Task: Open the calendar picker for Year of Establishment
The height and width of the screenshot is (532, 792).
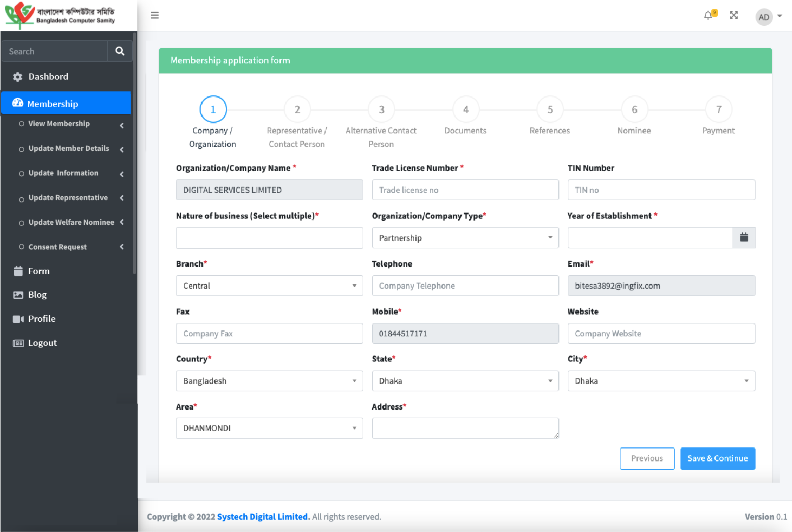Action: point(744,238)
